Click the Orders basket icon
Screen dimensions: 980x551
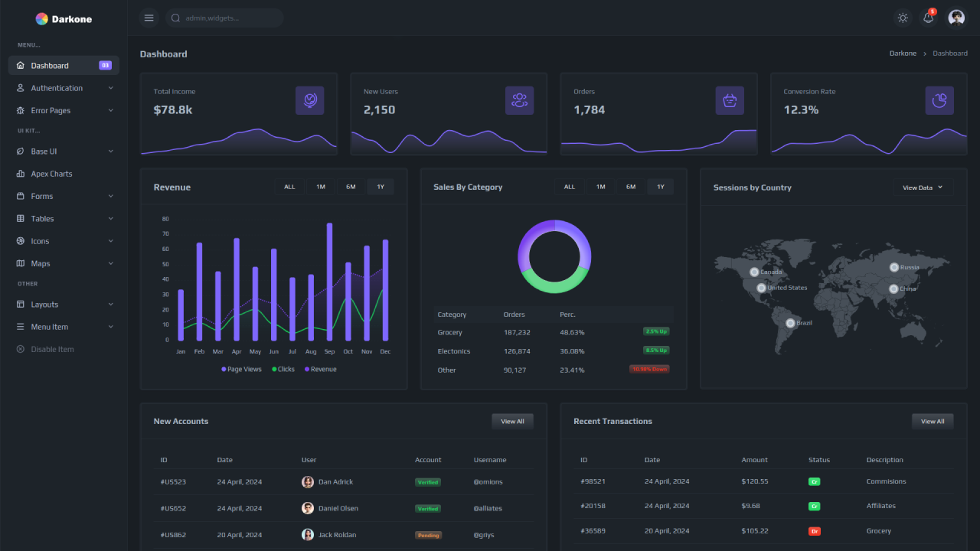coord(730,100)
